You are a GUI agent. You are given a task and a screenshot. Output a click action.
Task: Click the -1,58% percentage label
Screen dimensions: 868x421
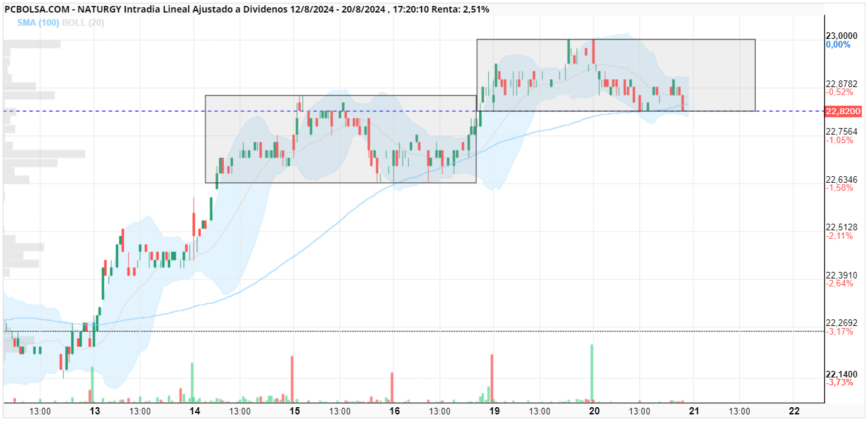(x=840, y=188)
